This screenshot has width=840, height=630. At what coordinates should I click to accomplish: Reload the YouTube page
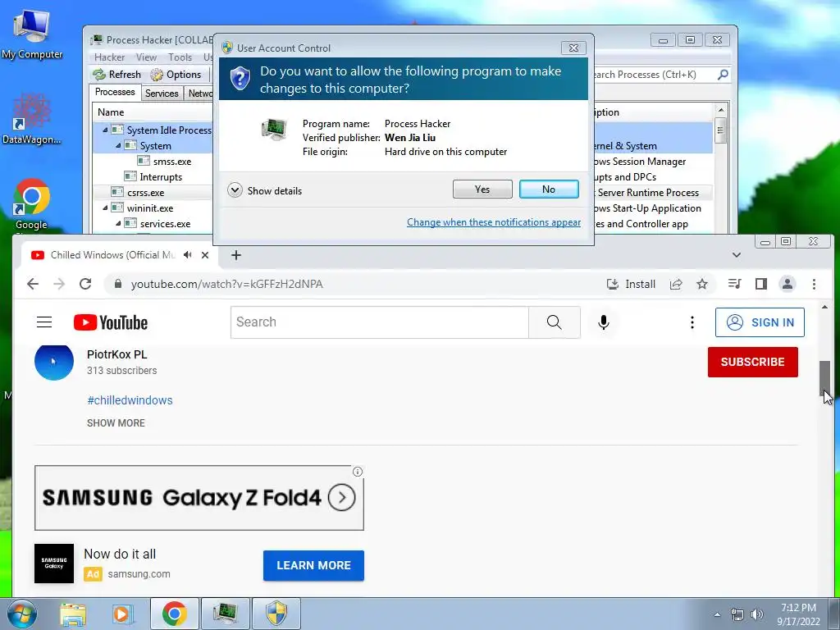point(85,284)
